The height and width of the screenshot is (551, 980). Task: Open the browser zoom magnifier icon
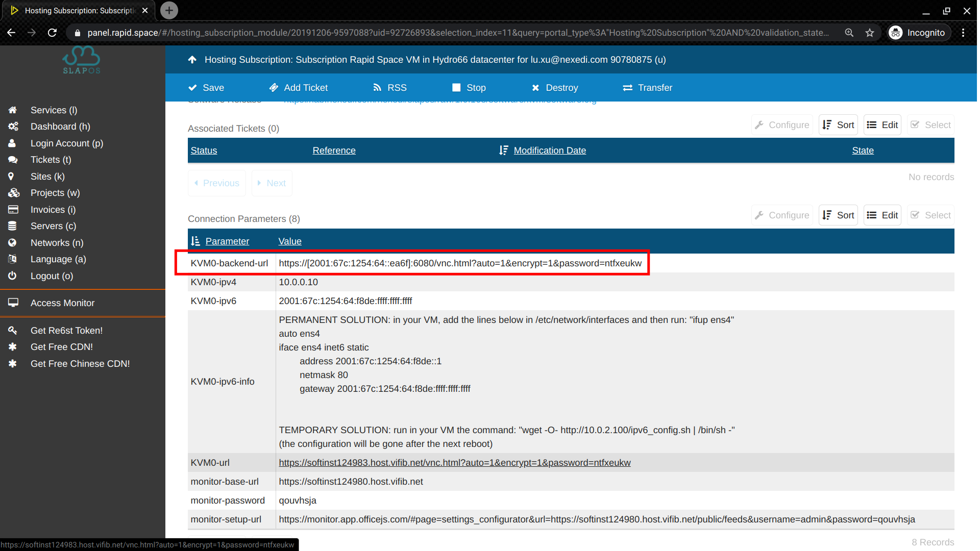(849, 33)
